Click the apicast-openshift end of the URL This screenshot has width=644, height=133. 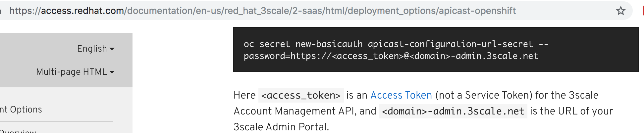477,11
